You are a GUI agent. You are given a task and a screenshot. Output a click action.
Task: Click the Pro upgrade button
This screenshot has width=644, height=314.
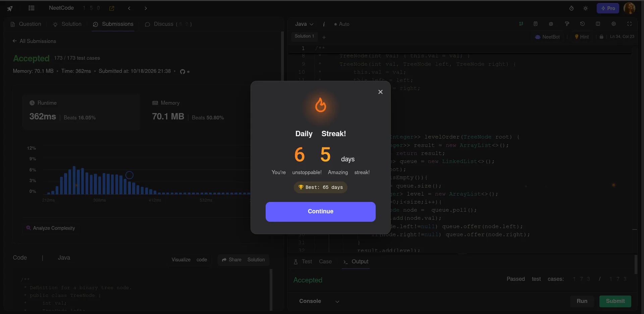[608, 8]
